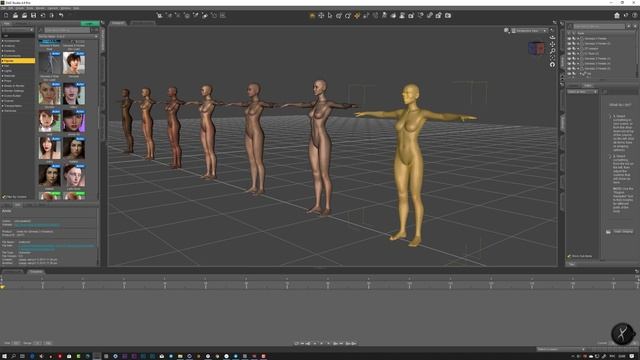Image resolution: width=640 pixels, height=360 pixels.
Task: Switch to the Timeline tab
Action: (36, 271)
